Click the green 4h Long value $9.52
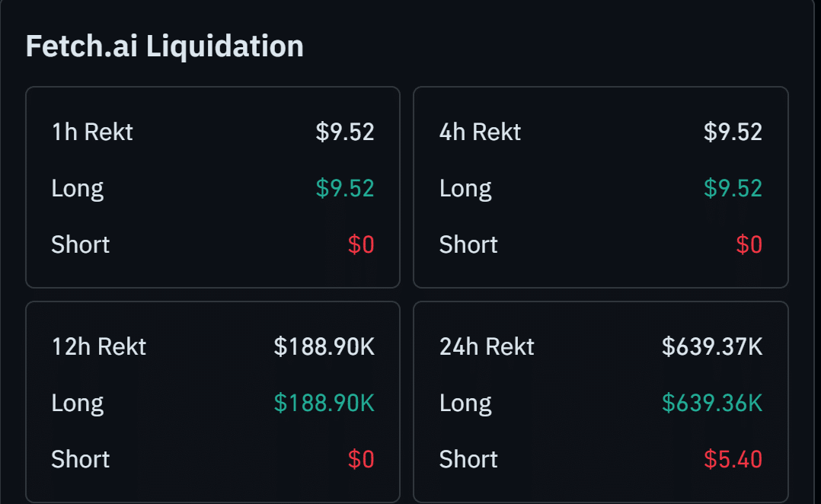This screenshot has height=504, width=821. click(x=733, y=188)
